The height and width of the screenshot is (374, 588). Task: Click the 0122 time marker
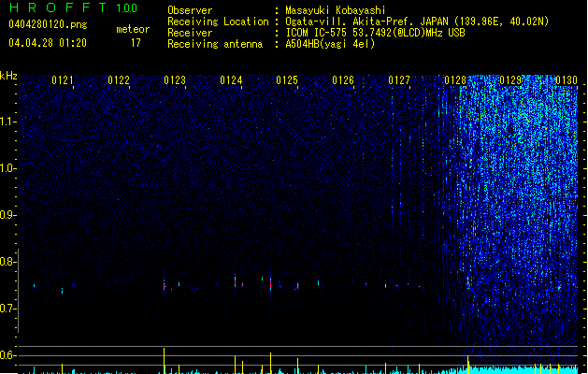point(119,80)
